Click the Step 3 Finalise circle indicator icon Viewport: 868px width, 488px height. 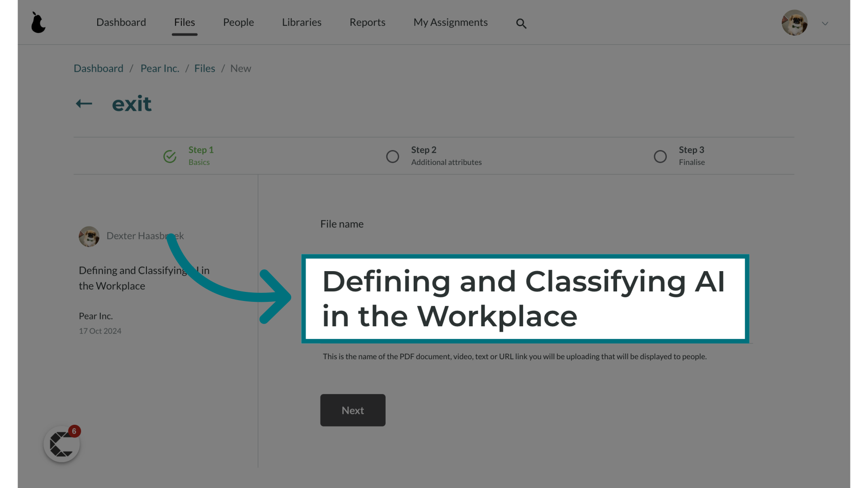pyautogui.click(x=660, y=155)
